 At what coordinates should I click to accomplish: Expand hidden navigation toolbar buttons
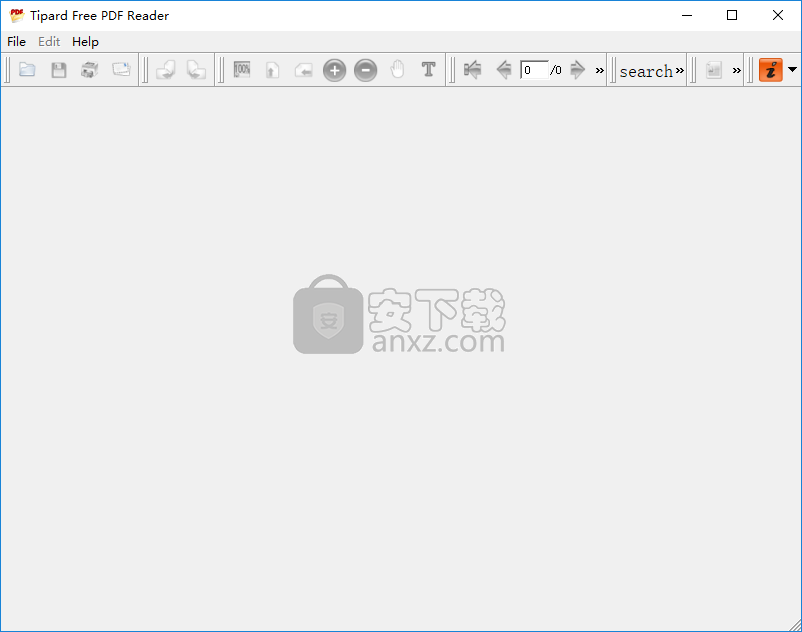[x=599, y=71]
